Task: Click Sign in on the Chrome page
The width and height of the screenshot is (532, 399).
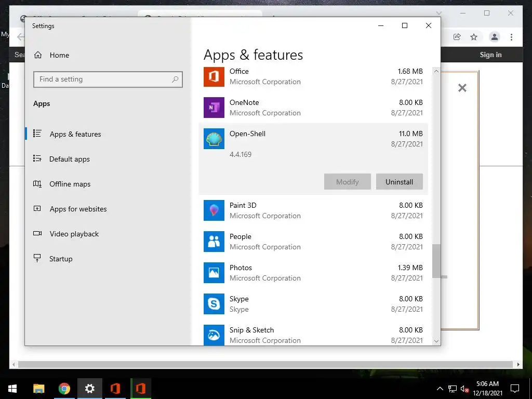Action: pos(490,55)
